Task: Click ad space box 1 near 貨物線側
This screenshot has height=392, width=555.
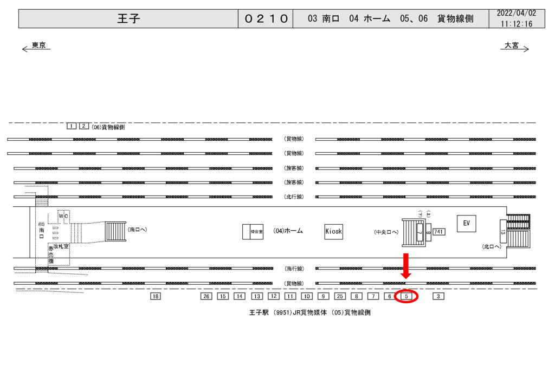Action: coord(72,126)
